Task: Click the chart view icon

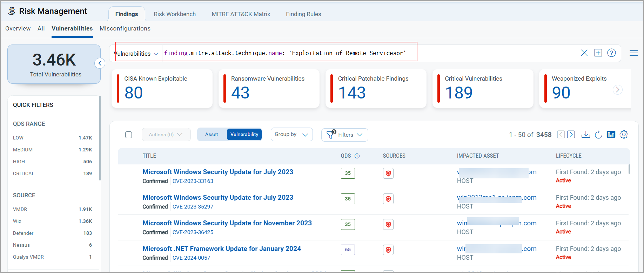Action: click(x=611, y=135)
